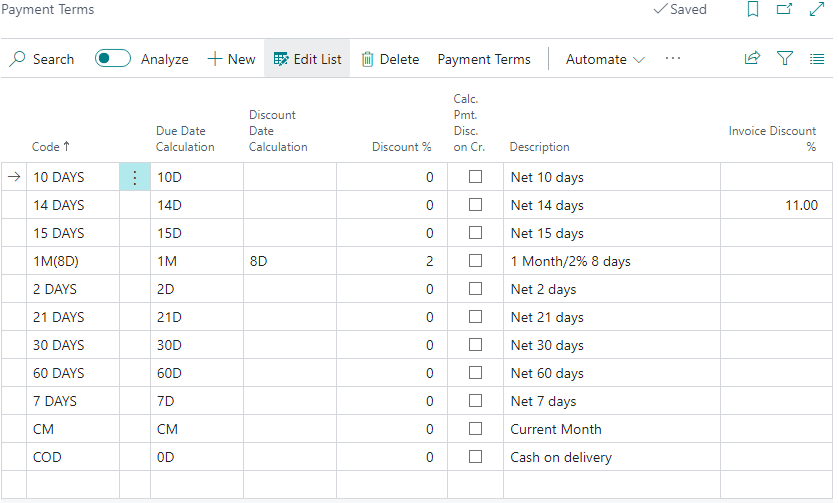Expand the Automate dropdown menu
838x503 pixels.
coord(605,59)
